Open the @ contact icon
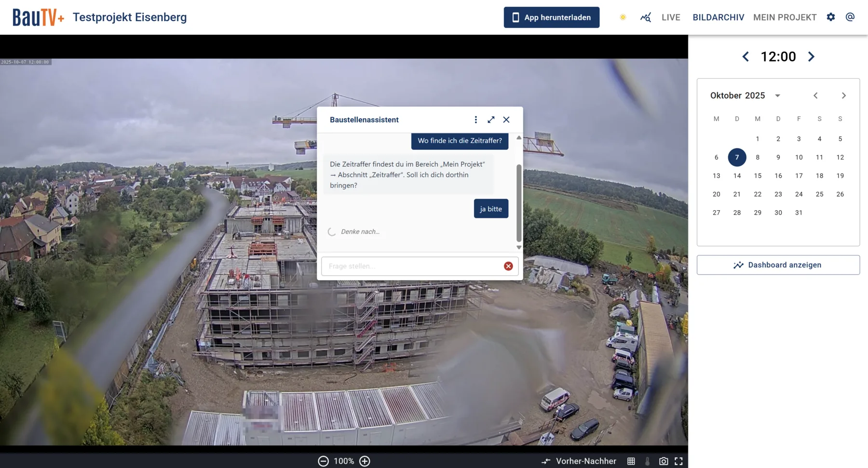Image resolution: width=868 pixels, height=468 pixels. [x=850, y=17]
